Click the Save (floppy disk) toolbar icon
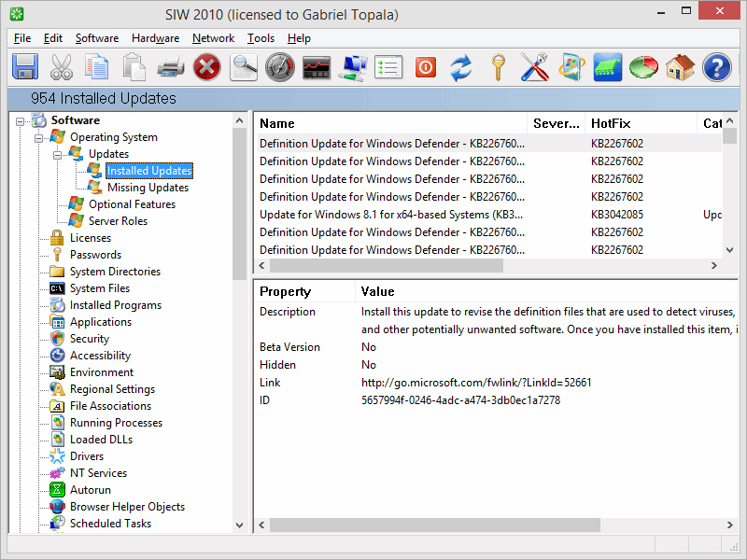 [25, 66]
